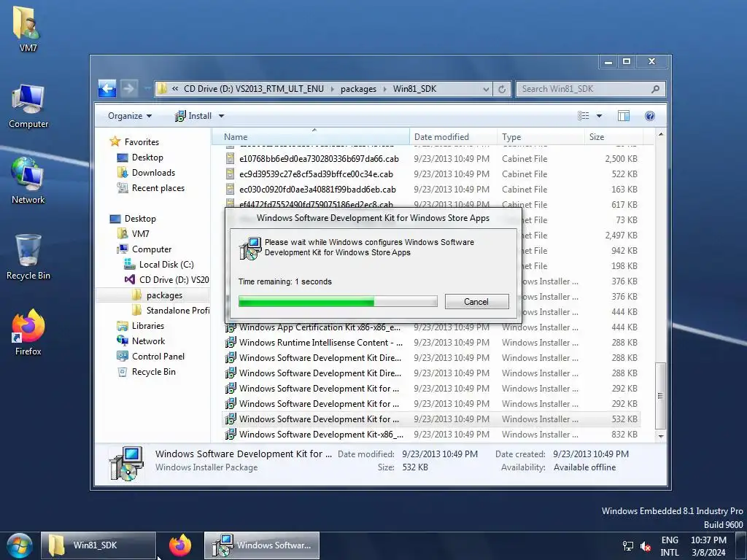Click the Install toolbar button

(193, 116)
